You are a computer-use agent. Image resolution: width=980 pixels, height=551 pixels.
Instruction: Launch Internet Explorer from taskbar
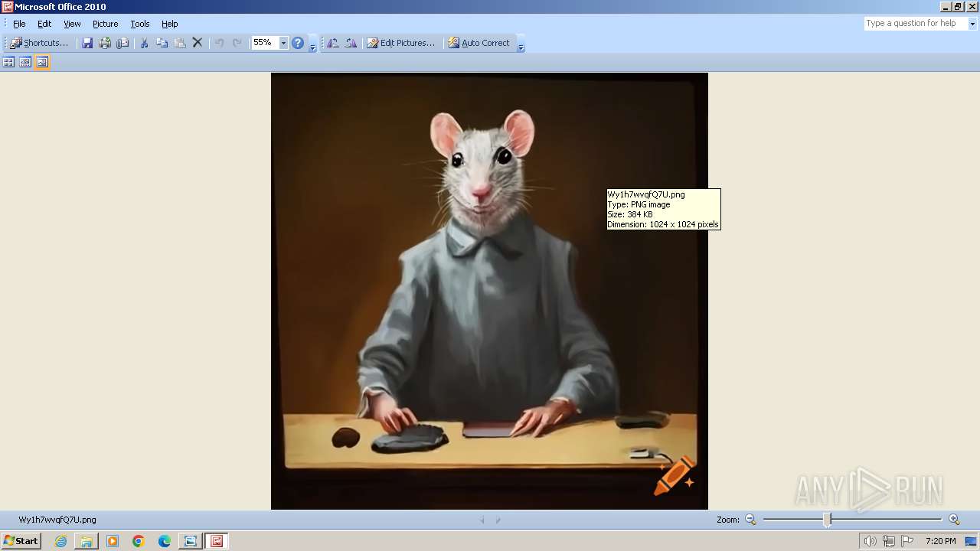[x=60, y=541]
